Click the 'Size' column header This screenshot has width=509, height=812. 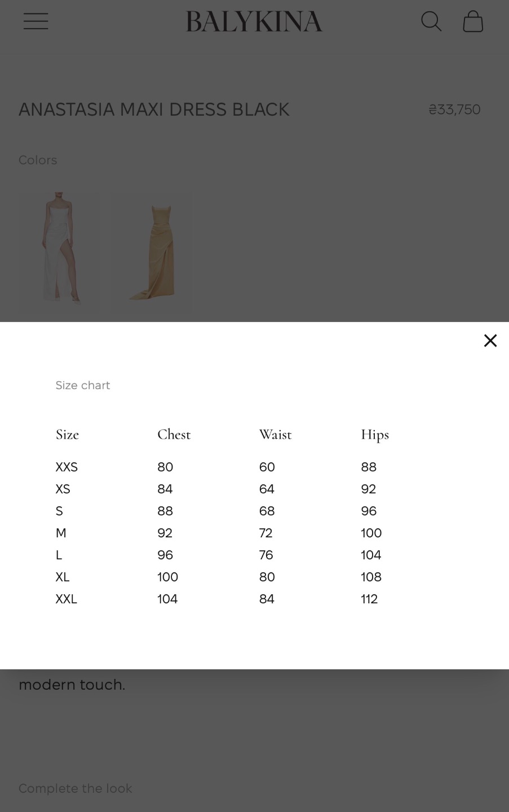coord(67,434)
